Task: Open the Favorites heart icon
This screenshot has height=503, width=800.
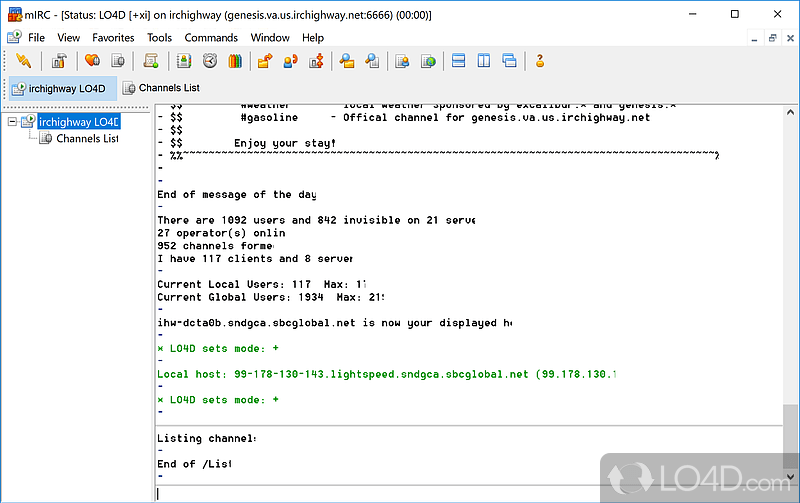Action: coord(92,61)
